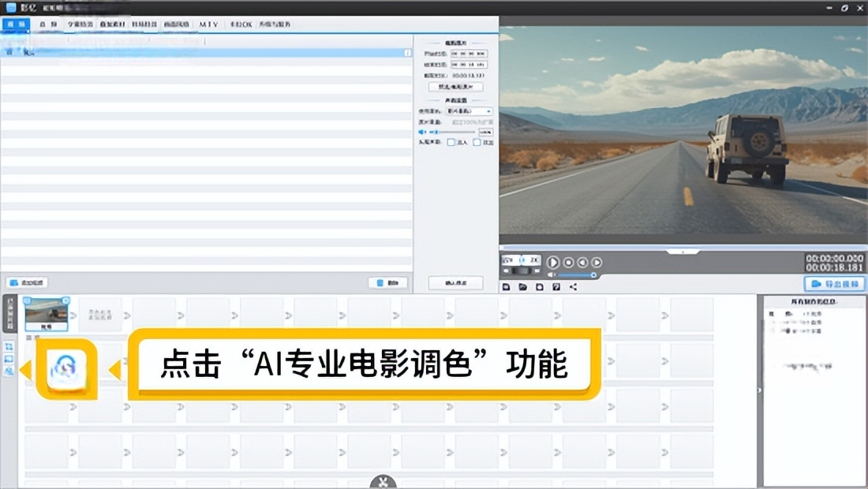Play the video preview
Screen dimensions: 868x489
click(x=552, y=262)
